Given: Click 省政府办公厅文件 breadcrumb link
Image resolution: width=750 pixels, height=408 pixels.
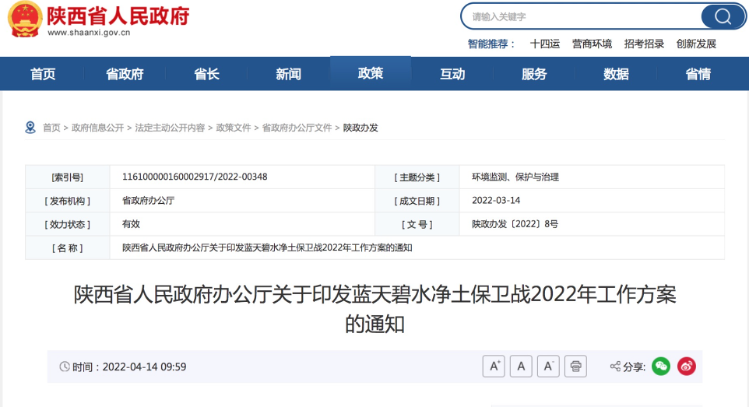Looking at the screenshot, I should (x=297, y=128).
